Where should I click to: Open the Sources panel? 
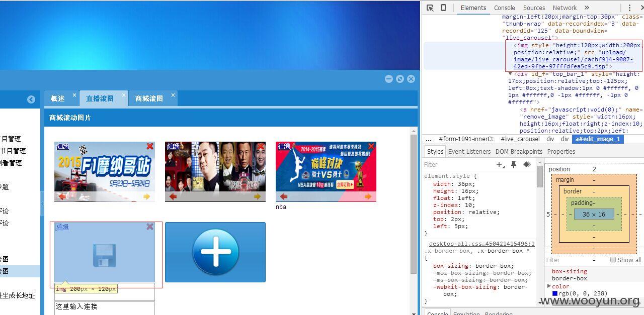coord(534,8)
